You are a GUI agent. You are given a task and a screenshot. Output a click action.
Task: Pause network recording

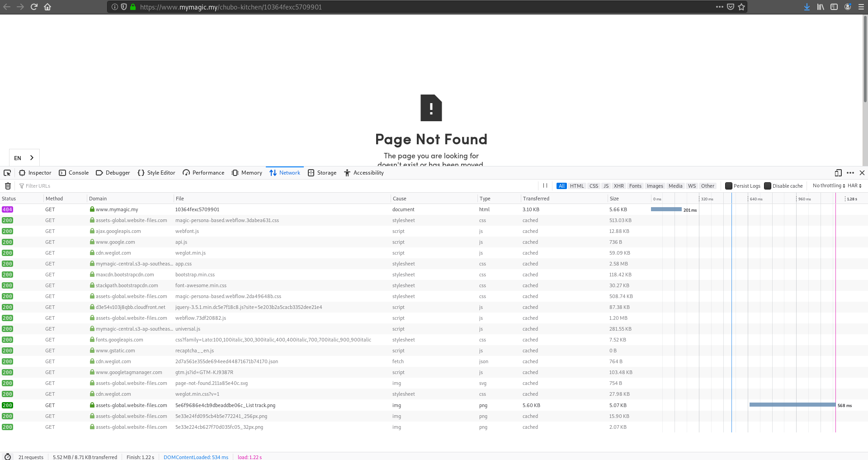click(545, 185)
